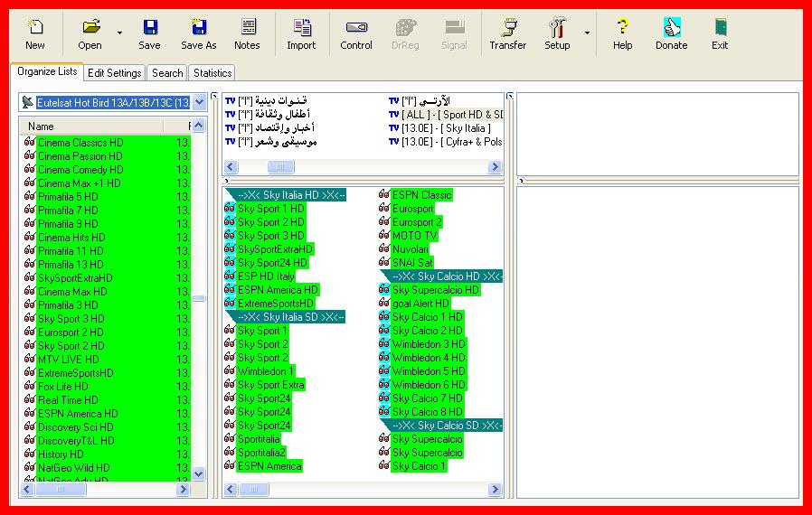
Task: Select NatGeo Wild HD channel
Action: coord(73,467)
